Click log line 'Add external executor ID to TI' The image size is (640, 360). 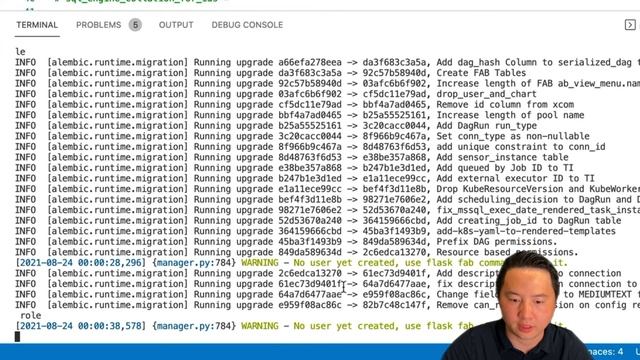coord(516,178)
